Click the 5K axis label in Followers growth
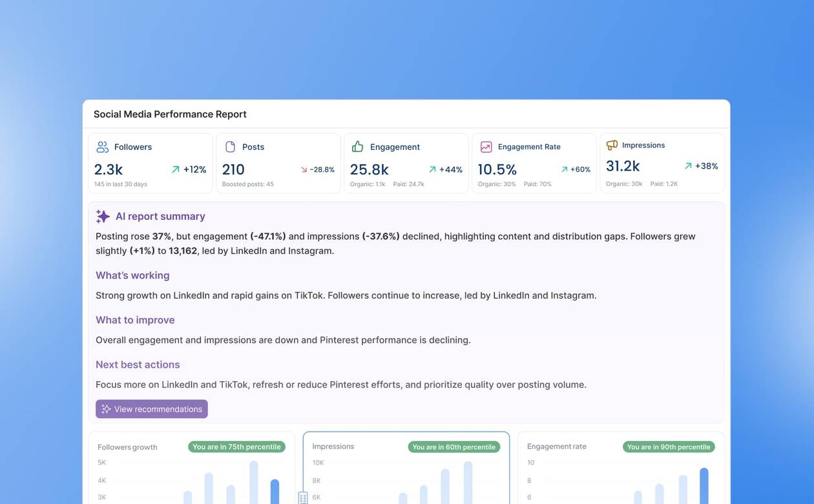 [x=102, y=463]
